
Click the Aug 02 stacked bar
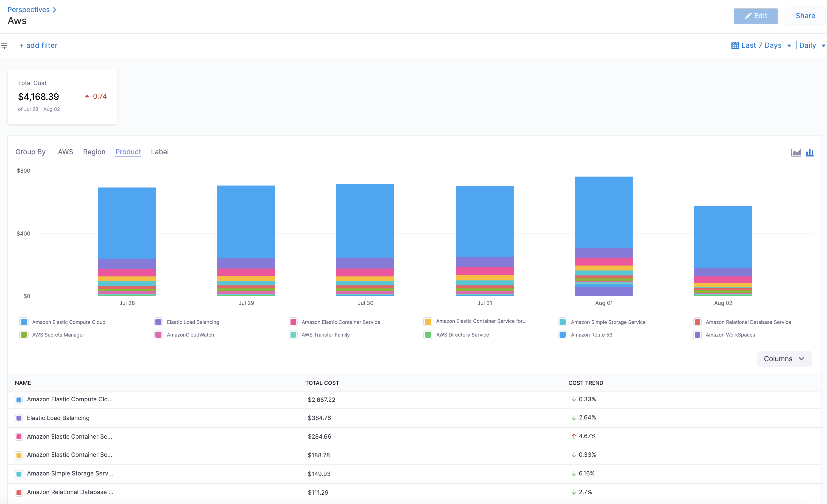pyautogui.click(x=723, y=251)
